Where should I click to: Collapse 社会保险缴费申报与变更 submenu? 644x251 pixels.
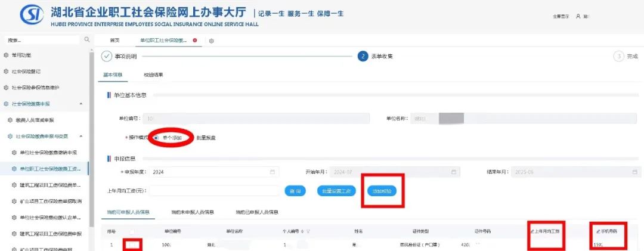pos(80,137)
